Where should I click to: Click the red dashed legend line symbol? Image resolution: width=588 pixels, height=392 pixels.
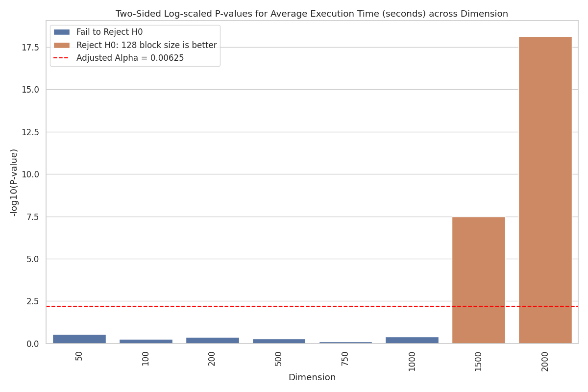coord(62,57)
